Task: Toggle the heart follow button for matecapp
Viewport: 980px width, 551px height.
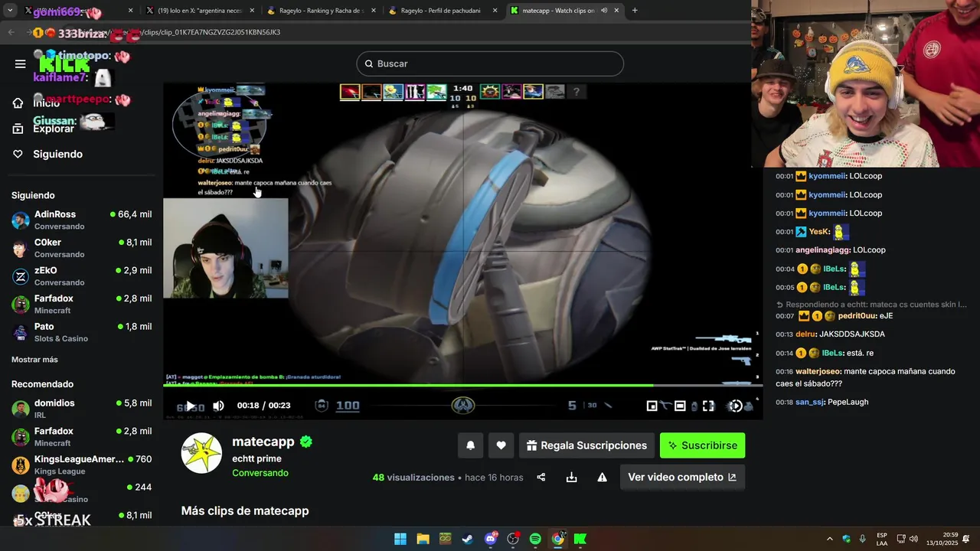Action: (x=501, y=445)
